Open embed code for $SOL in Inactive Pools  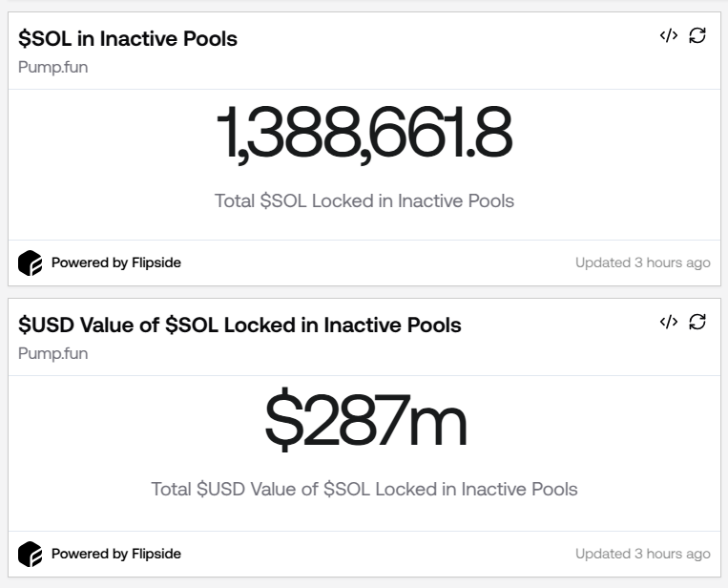pos(669,35)
